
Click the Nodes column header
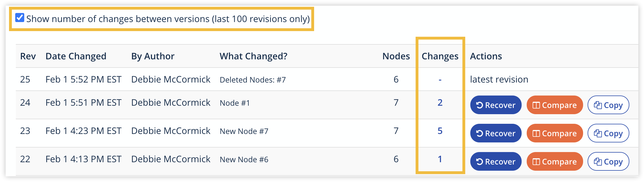point(396,56)
